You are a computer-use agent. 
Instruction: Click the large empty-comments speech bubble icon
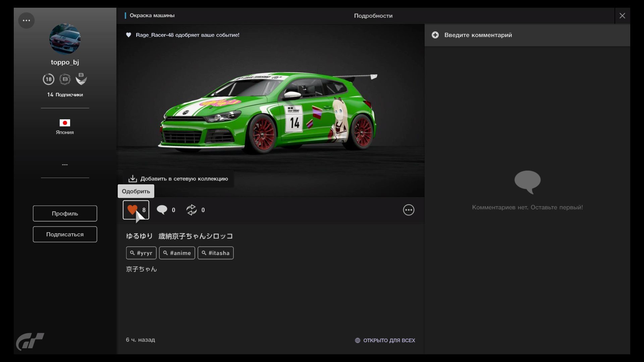click(x=528, y=182)
